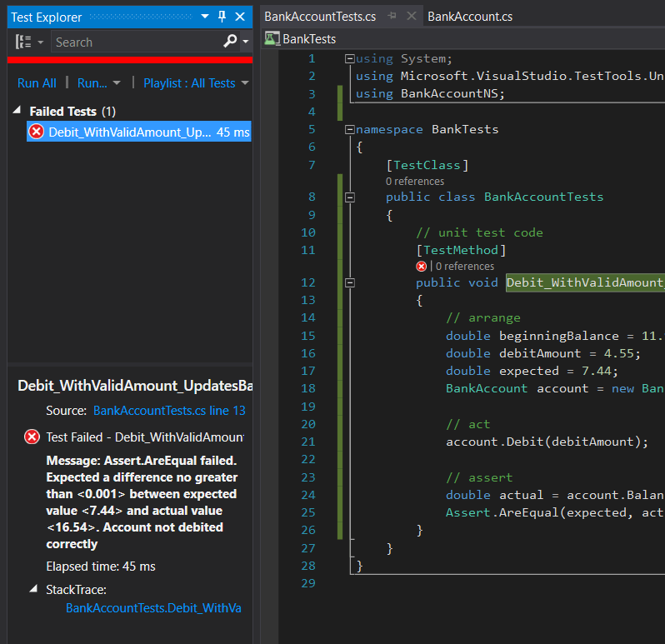Collapse the StackTrace section
Screen dimensions: 665x644
pyautogui.click(x=33, y=588)
